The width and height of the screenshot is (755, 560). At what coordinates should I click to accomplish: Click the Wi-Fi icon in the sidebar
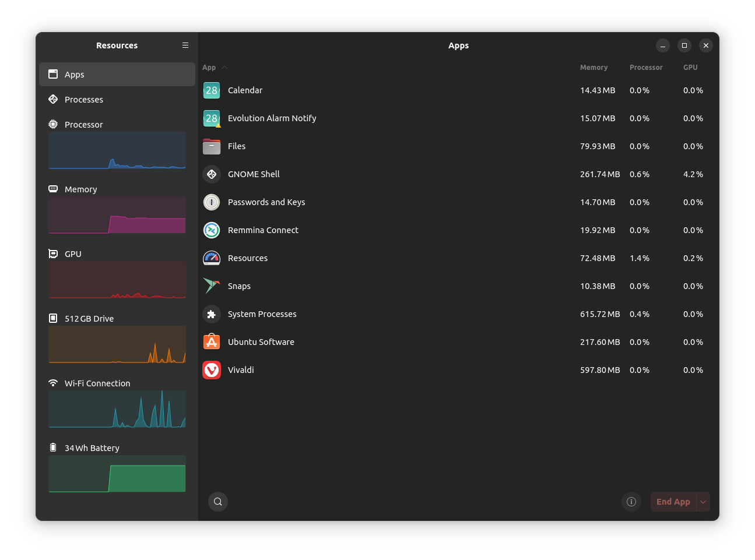point(53,383)
